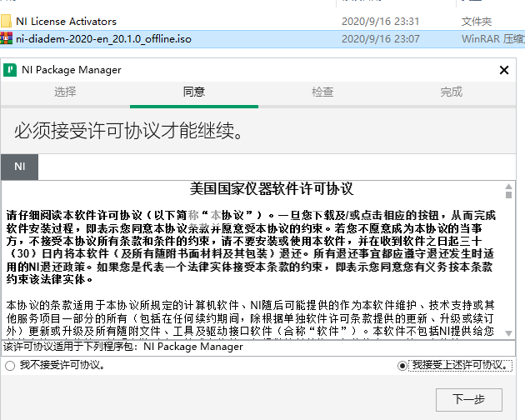Close the NI Package Manager window
The width and height of the screenshot is (525, 420).
click(x=504, y=70)
